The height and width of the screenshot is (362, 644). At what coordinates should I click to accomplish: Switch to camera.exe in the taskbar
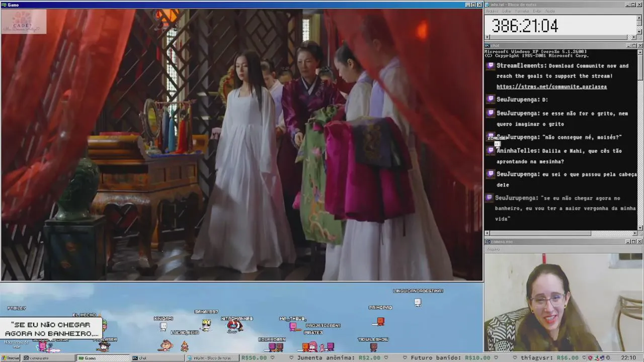48,358
